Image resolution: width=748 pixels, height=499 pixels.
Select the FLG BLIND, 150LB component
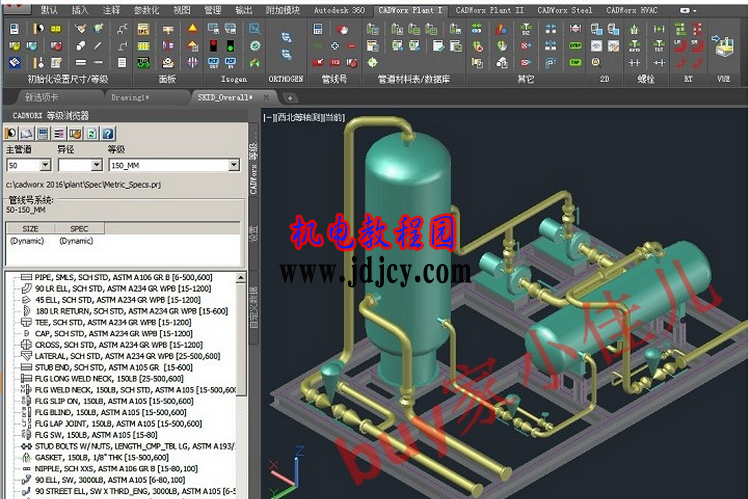tap(104, 412)
